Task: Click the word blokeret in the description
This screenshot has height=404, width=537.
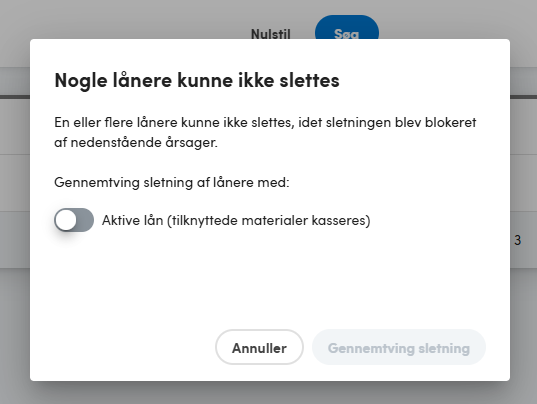Action: pos(450,122)
